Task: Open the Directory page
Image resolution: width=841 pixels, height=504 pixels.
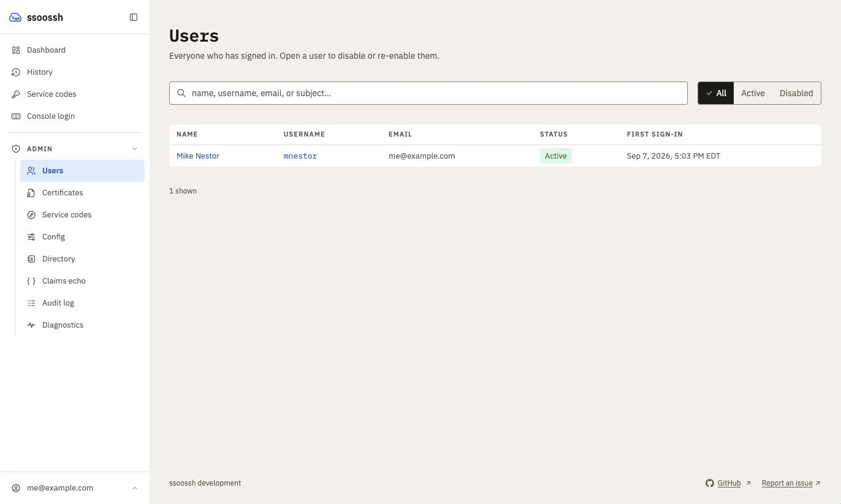Action: click(x=82, y=259)
